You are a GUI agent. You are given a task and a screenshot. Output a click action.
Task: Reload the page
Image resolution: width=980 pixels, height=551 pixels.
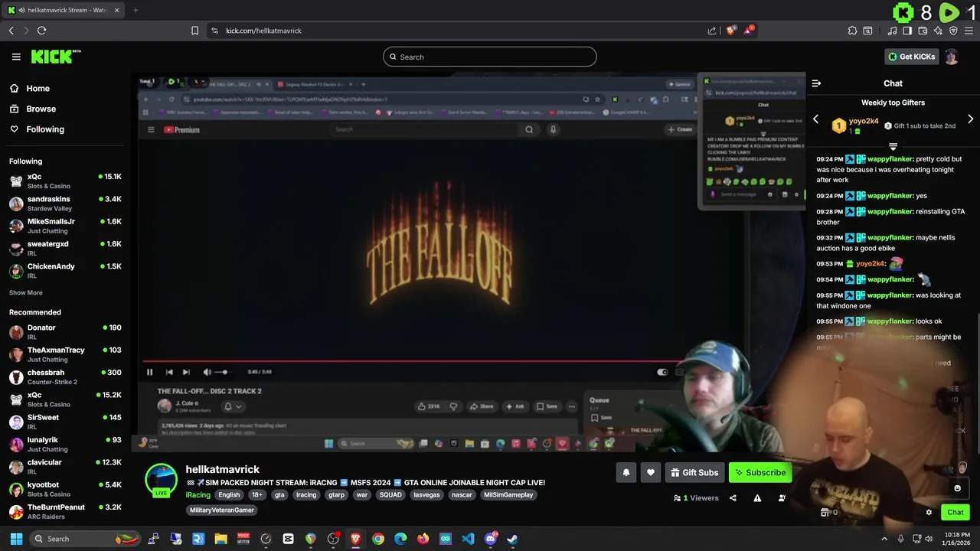41,31
